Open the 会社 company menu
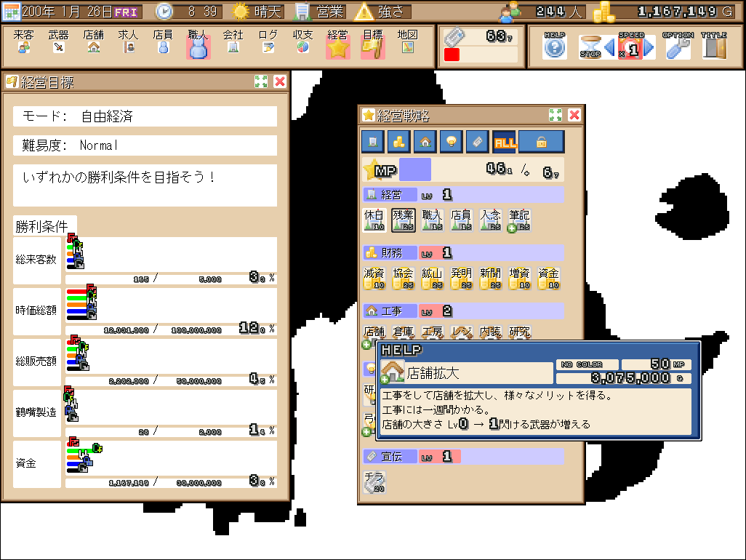This screenshot has height=560, width=746. point(233,42)
